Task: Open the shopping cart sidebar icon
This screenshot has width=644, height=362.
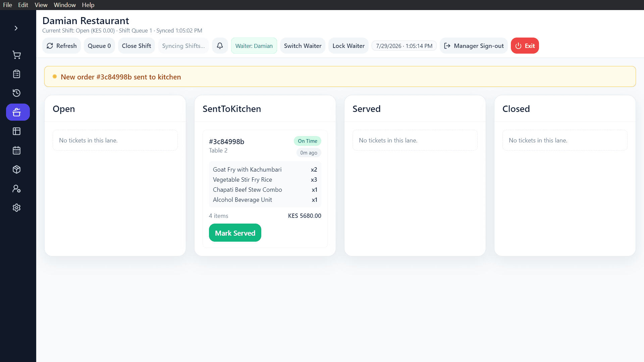Action: (17, 55)
